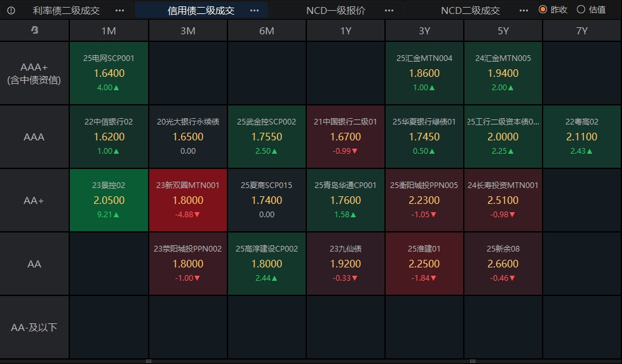Click the 1M column header
622x364 pixels.
click(109, 30)
